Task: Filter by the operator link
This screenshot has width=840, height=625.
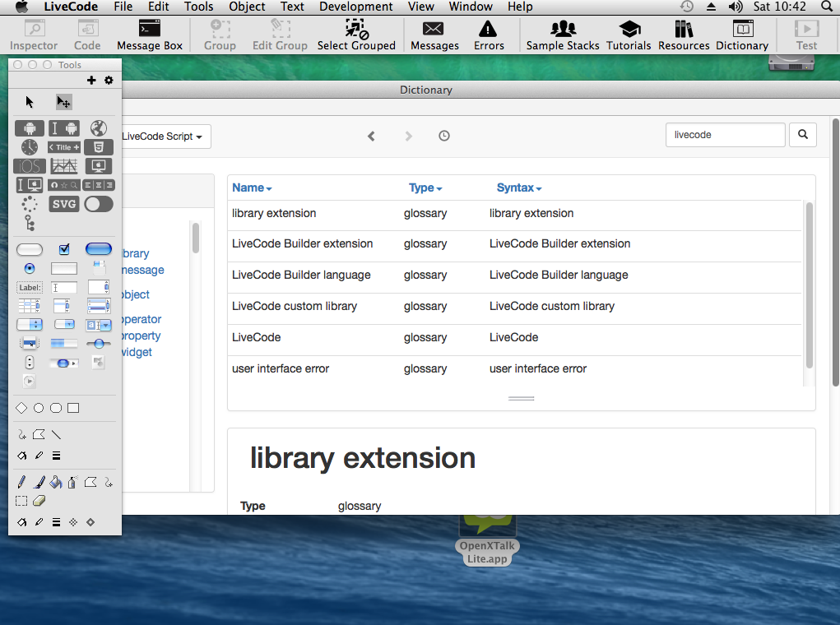Action: 142,319
